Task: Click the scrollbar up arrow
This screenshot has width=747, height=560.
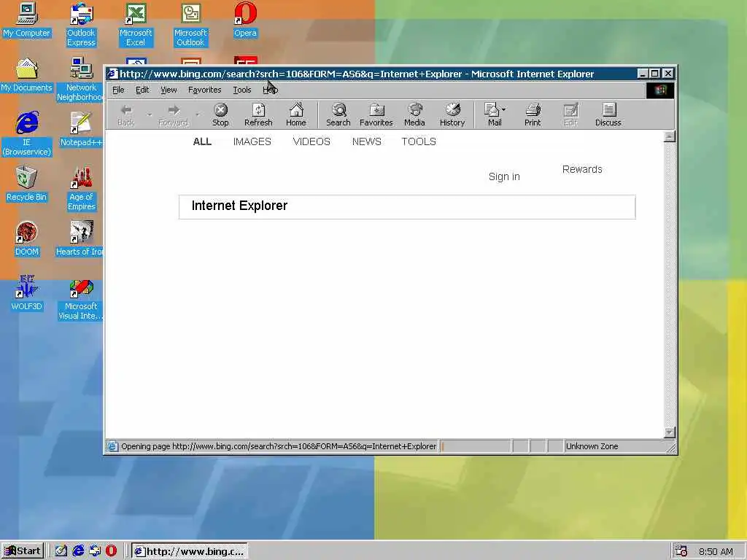Action: pos(670,137)
